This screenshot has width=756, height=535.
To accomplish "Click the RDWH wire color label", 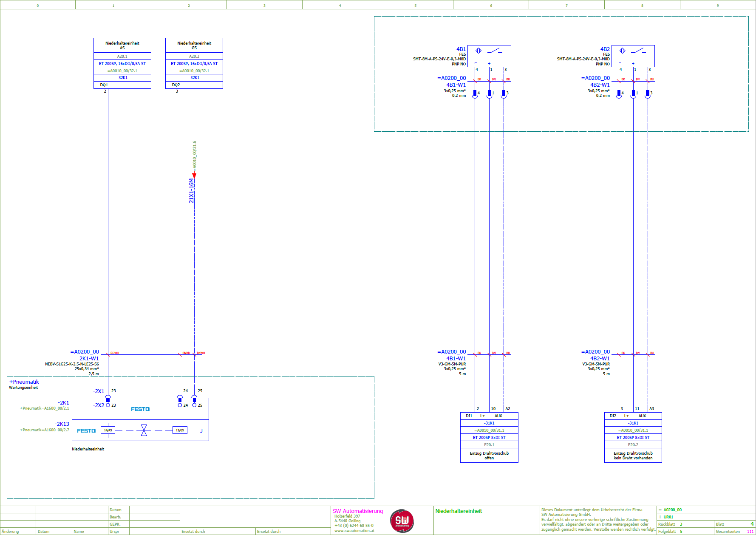I will (115, 353).
